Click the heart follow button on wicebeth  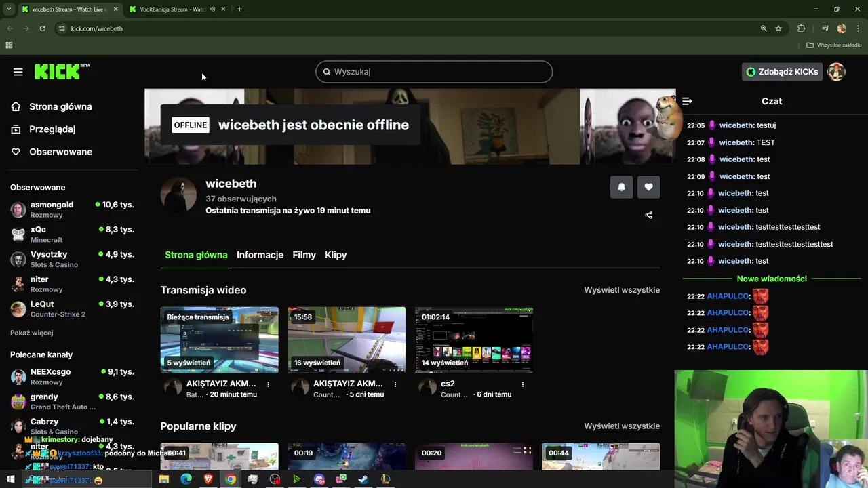pyautogui.click(x=648, y=187)
